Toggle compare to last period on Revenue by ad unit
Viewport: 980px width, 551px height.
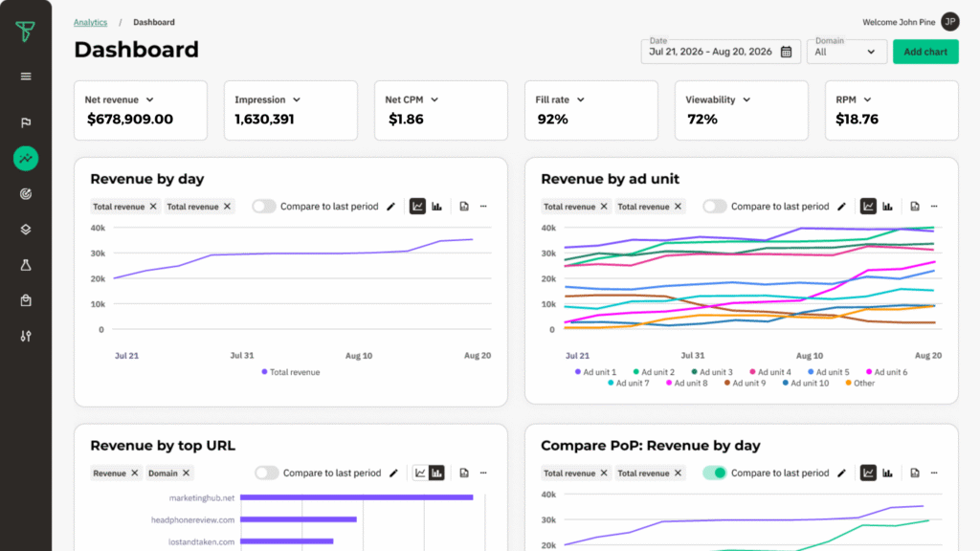[715, 206]
